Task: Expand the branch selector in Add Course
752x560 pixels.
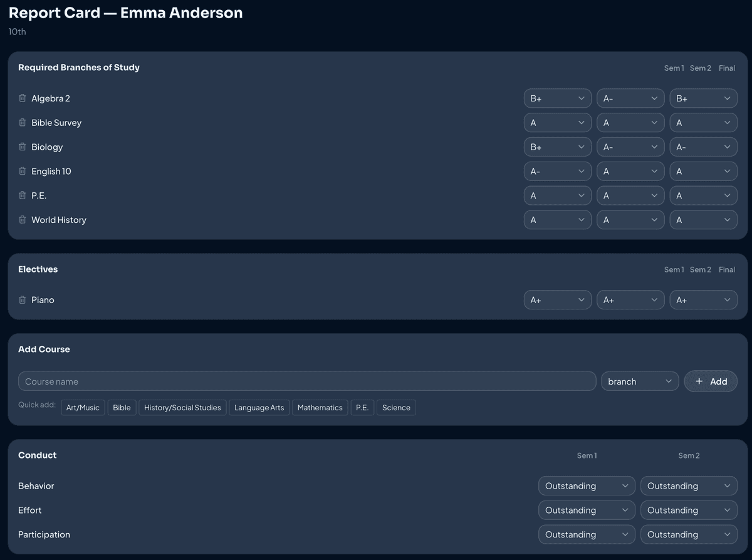Action: click(639, 381)
